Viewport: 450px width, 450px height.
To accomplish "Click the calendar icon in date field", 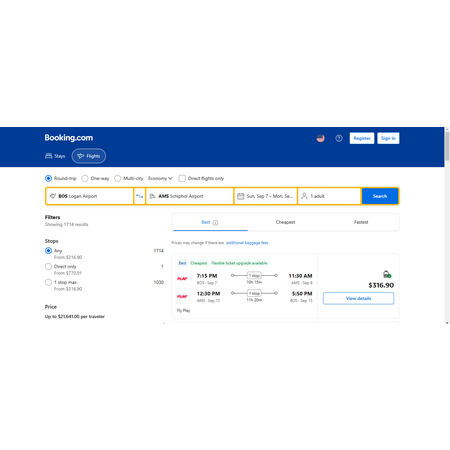I will point(240,196).
